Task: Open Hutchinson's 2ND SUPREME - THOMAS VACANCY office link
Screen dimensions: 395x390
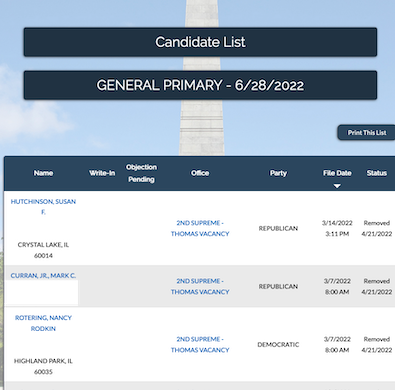Action: (200, 228)
